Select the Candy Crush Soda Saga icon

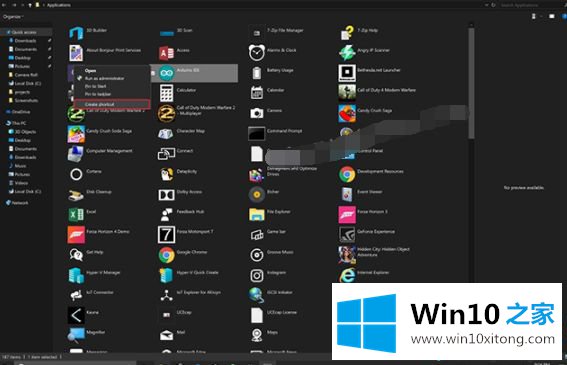tap(76, 134)
